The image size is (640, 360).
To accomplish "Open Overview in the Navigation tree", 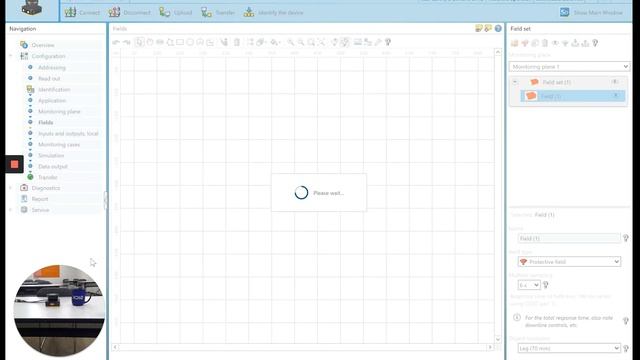I will click(x=43, y=45).
